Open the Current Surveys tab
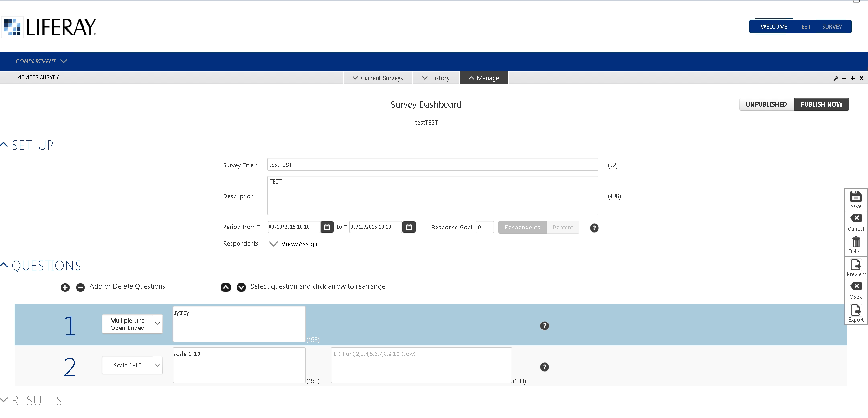The width and height of the screenshot is (868, 418). (378, 78)
